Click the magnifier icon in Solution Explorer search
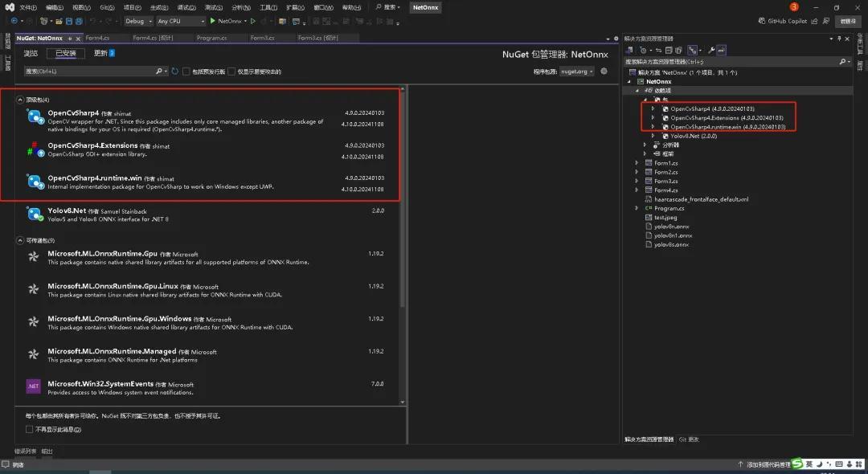This screenshot has width=868, height=474. click(x=841, y=61)
